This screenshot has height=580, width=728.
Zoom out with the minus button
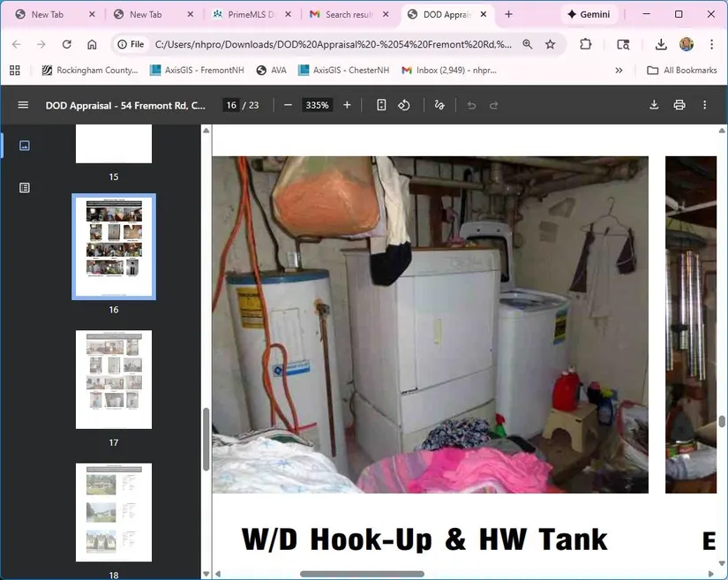288,105
